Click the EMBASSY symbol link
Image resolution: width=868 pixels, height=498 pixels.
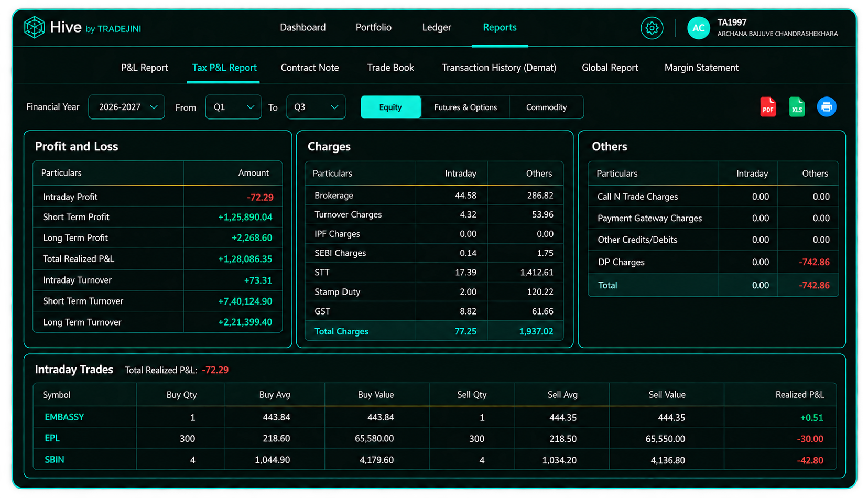pos(64,417)
